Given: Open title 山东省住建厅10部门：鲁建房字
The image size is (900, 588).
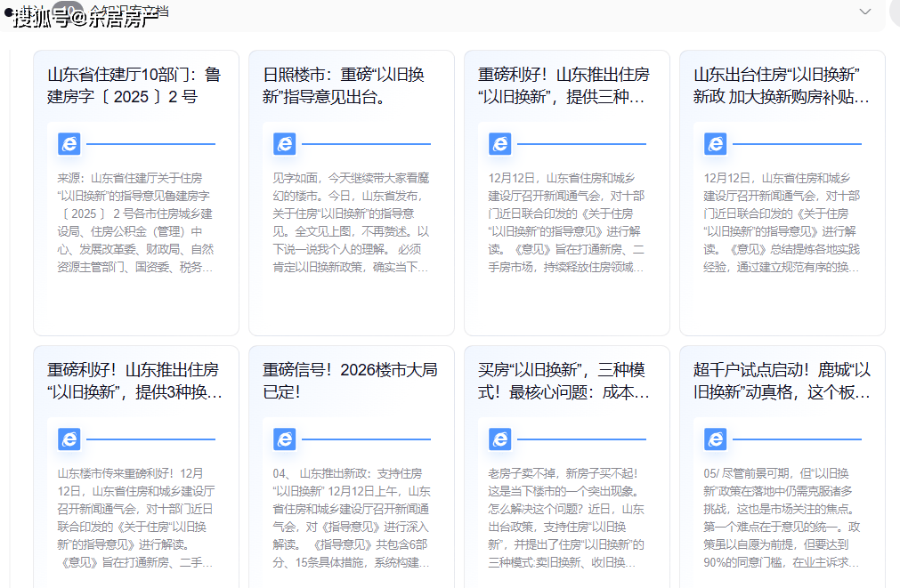Looking at the screenshot, I should click(134, 85).
